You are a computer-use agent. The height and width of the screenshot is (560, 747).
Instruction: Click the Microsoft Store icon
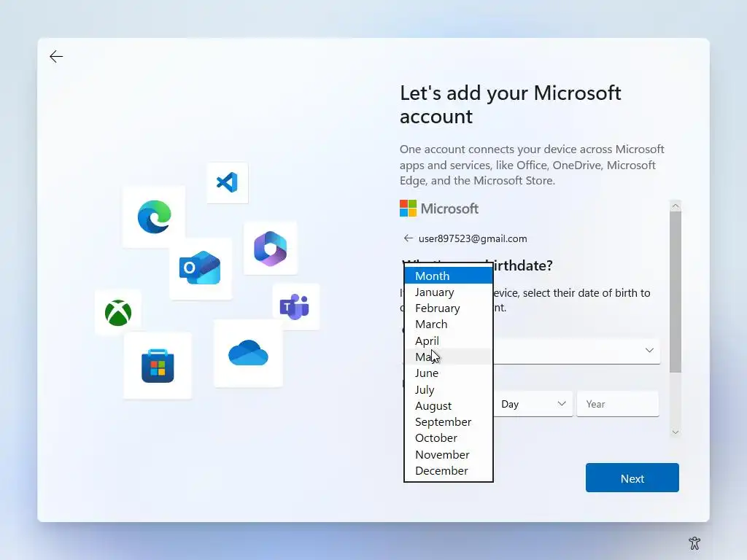click(x=158, y=366)
